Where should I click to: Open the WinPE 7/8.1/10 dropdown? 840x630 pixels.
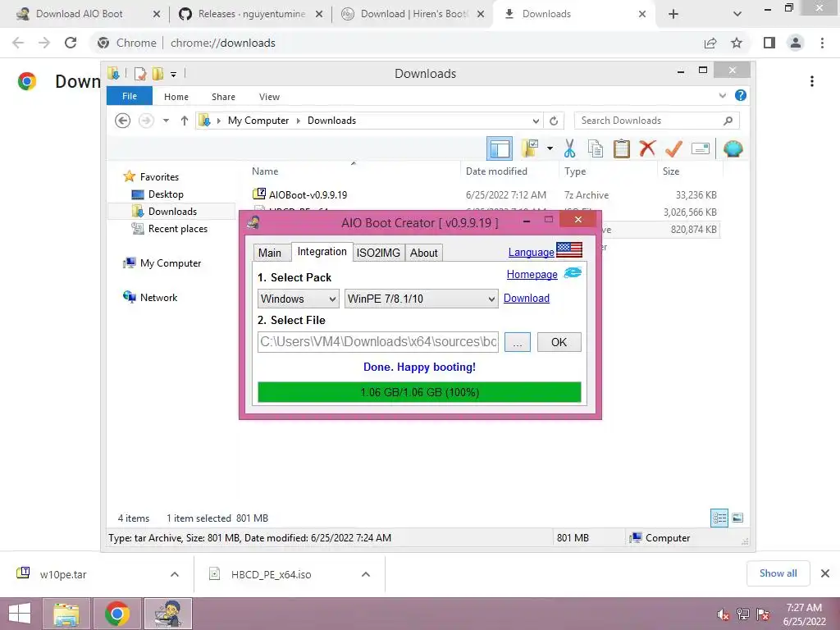(421, 299)
